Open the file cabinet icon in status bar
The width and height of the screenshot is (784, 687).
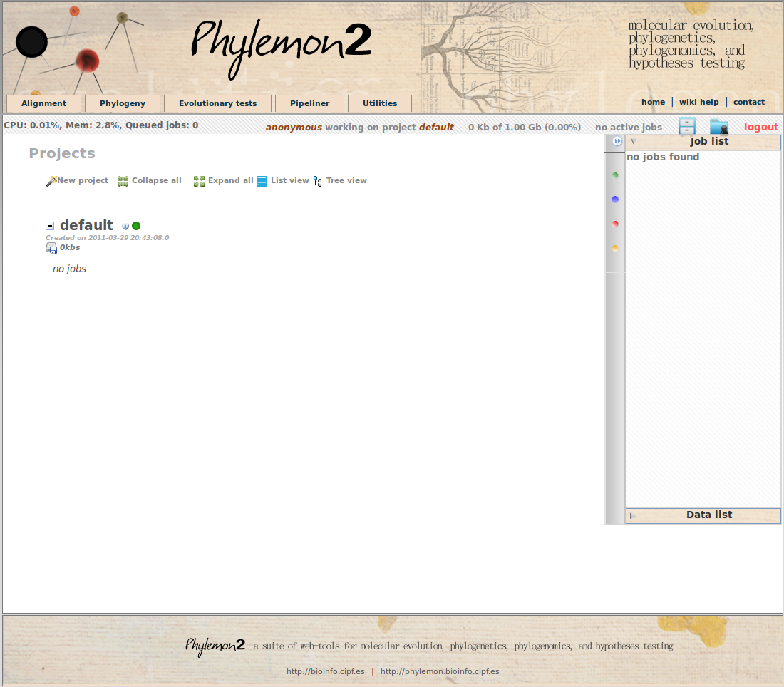pyautogui.click(x=686, y=127)
